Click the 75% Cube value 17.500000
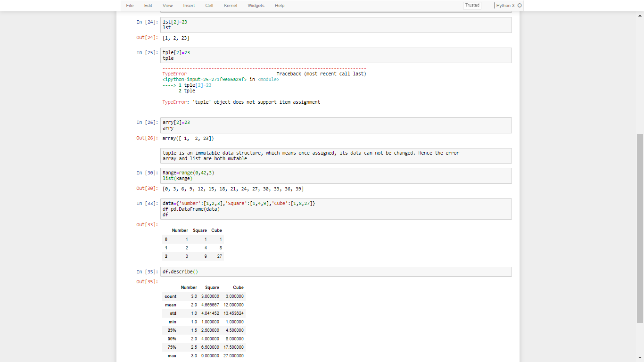The width and height of the screenshot is (644, 362). coord(233,347)
